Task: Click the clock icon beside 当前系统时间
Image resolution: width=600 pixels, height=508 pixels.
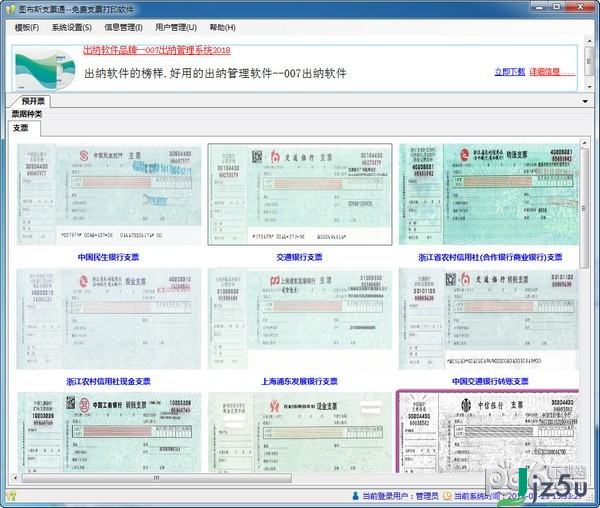Action: 447,496
